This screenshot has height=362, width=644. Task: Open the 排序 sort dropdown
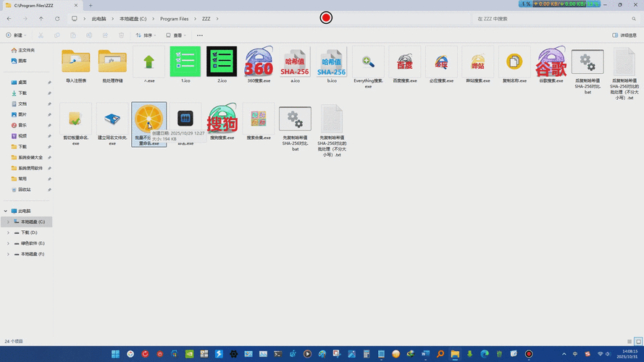pos(147,35)
